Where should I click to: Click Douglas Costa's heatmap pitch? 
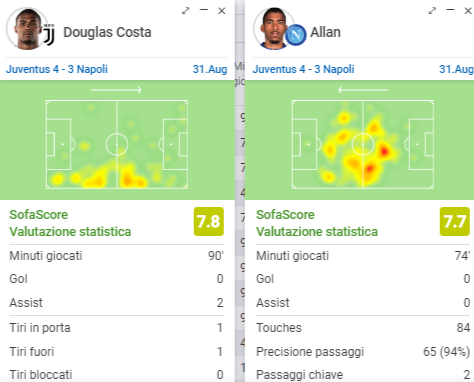click(x=117, y=144)
